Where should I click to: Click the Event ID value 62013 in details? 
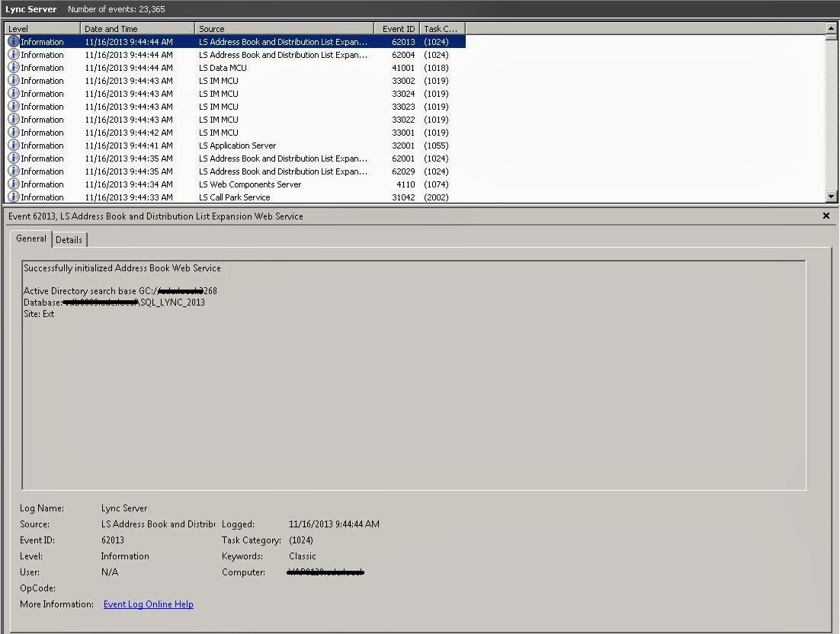pyautogui.click(x=113, y=540)
